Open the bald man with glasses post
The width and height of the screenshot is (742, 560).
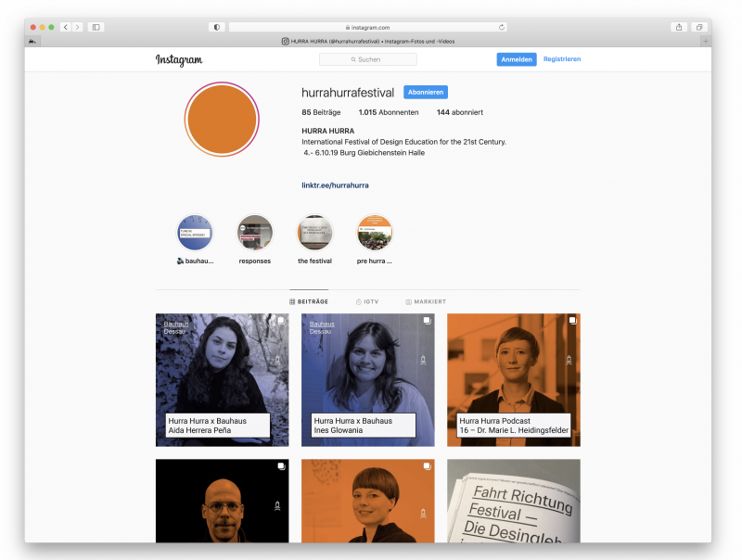tap(222, 501)
